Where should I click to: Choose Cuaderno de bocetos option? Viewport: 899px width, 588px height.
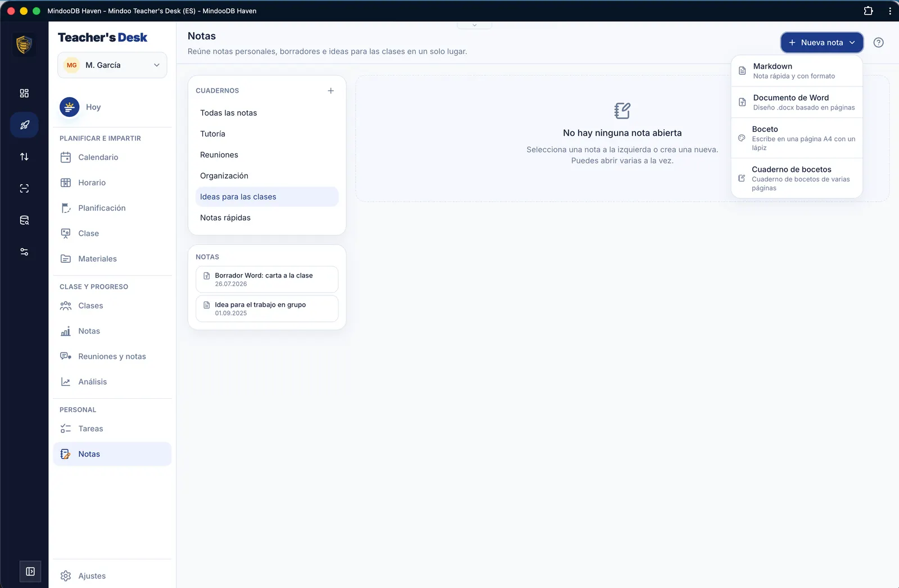[x=797, y=179]
